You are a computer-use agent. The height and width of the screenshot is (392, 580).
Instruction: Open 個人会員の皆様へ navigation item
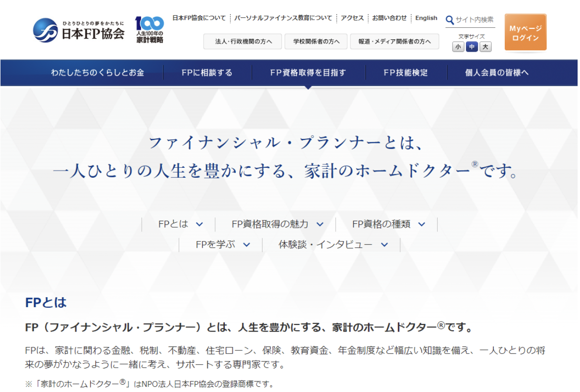497,73
